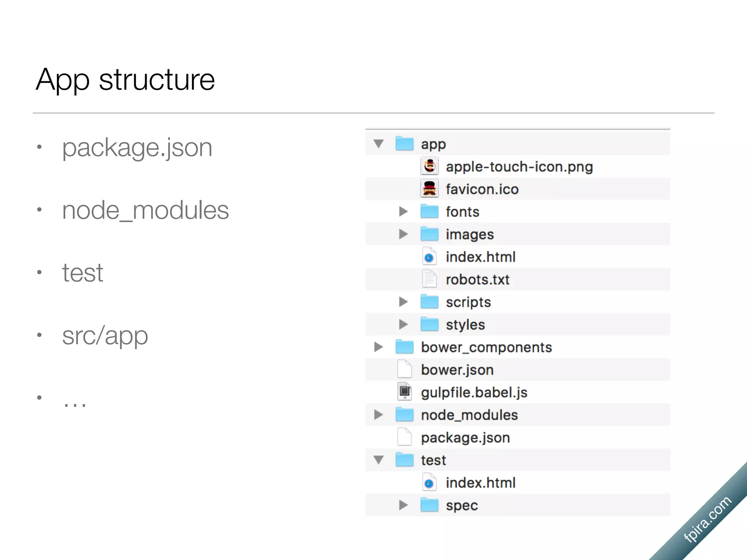Screen dimensions: 747x560
Task: Click the node_modules folder icon
Action: [405, 415]
